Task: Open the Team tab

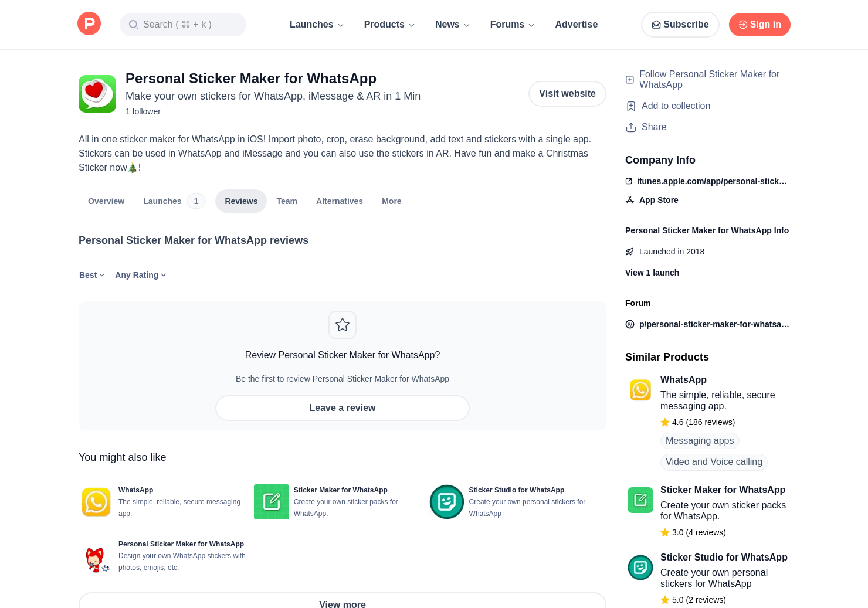Action: [x=287, y=201]
